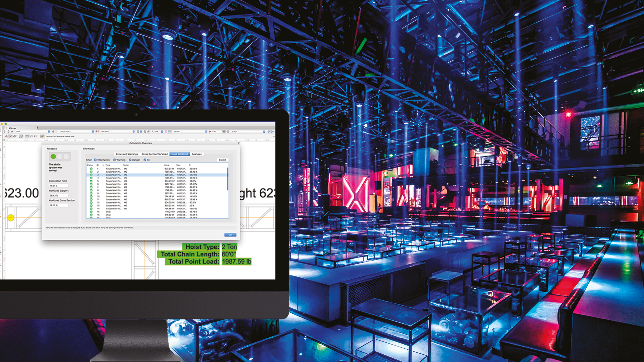Image resolution: width=644 pixels, height=362 pixels.
Task: Sort the list by the Status column
Action: tap(90, 165)
